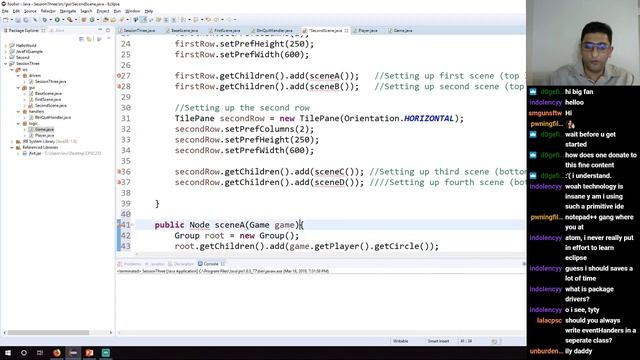Screen dimensions: 640x360
Task: Open the New dropdown arrow in toolbar
Action: 12,20
